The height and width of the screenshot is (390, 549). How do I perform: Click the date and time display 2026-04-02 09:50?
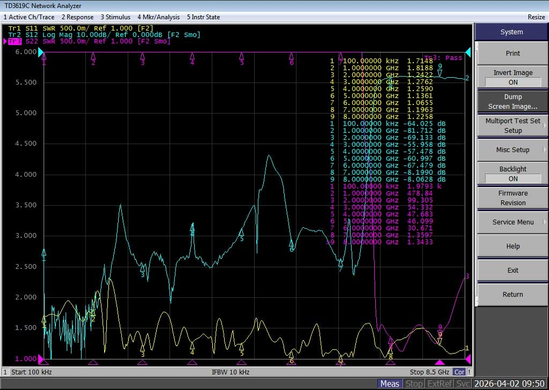[x=509, y=384]
